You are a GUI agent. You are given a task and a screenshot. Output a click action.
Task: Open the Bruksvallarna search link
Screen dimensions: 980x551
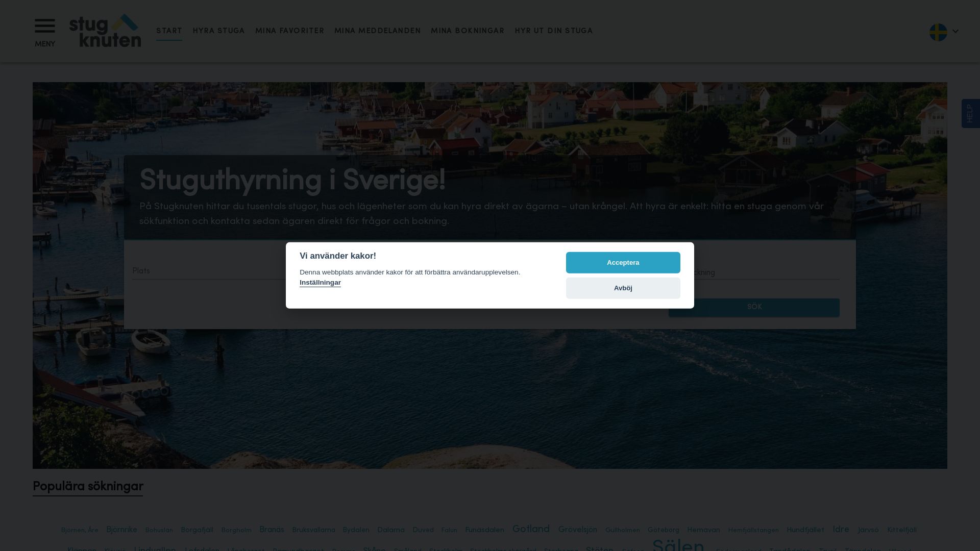pyautogui.click(x=313, y=530)
